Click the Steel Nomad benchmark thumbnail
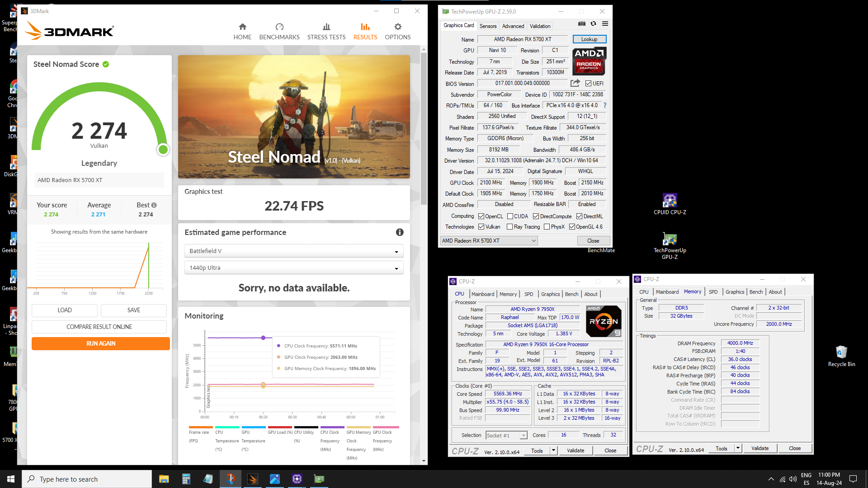 [x=294, y=117]
